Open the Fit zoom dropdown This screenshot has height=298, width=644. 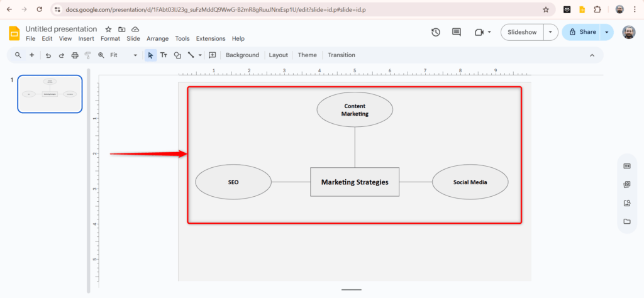(123, 55)
